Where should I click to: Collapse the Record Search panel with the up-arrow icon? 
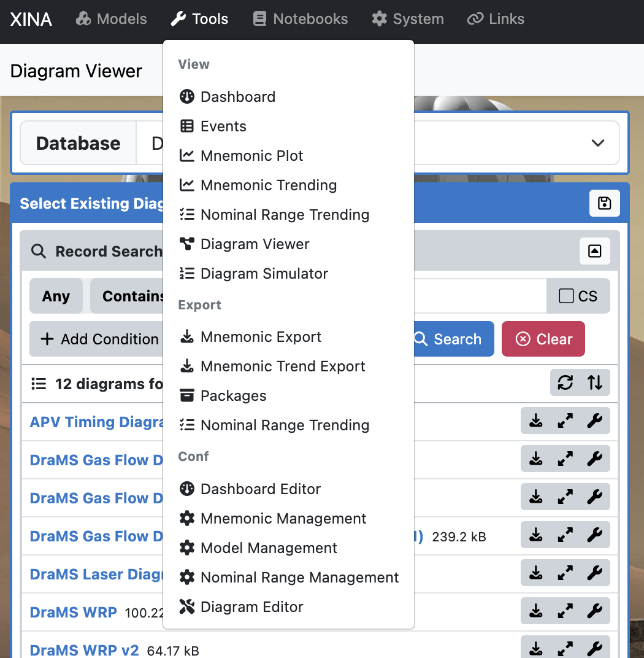(x=594, y=251)
